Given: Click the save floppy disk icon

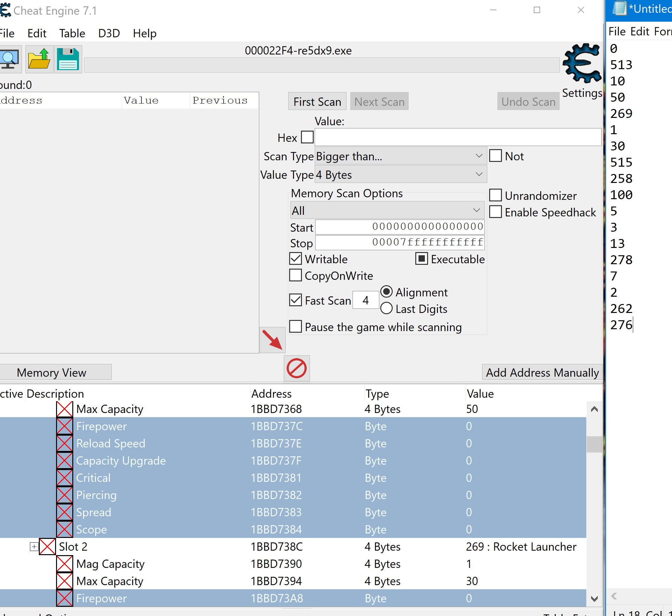Looking at the screenshot, I should point(68,59).
